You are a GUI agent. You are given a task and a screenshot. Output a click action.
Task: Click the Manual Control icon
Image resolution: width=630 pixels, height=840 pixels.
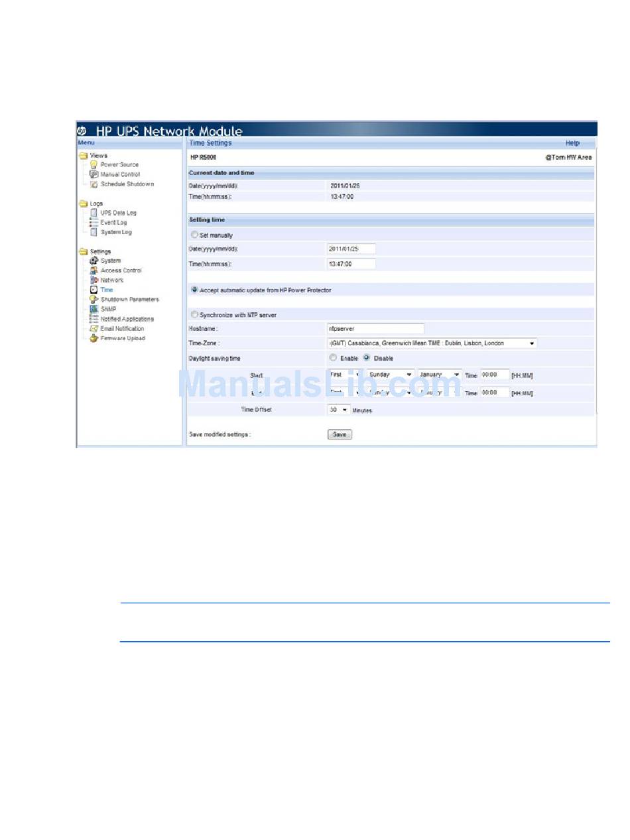click(94, 174)
